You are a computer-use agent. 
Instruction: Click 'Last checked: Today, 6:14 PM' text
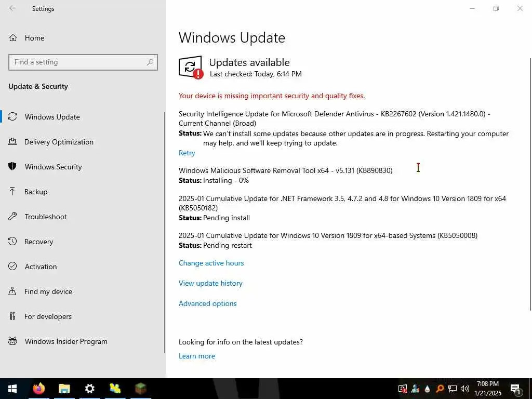pyautogui.click(x=256, y=74)
